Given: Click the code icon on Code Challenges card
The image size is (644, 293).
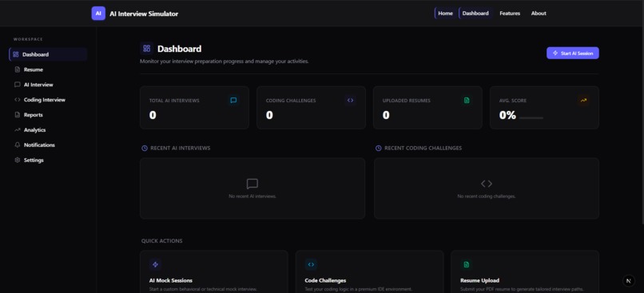Looking at the screenshot, I should [311, 265].
